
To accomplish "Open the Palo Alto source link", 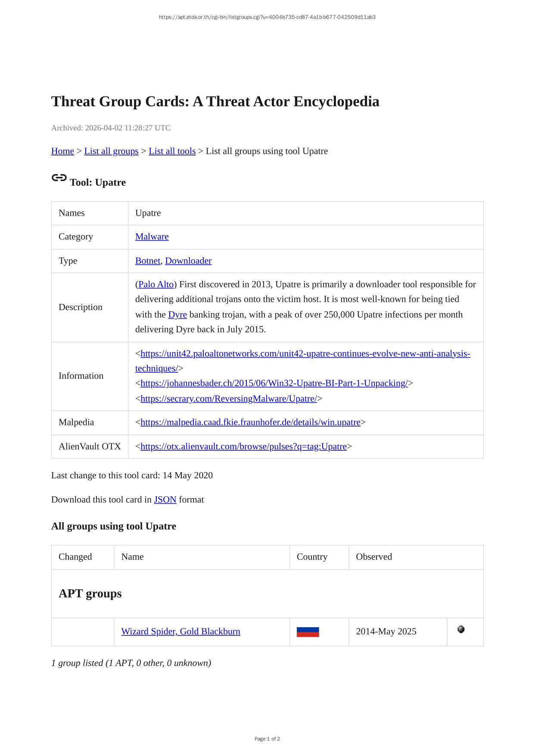I will 156,285.
